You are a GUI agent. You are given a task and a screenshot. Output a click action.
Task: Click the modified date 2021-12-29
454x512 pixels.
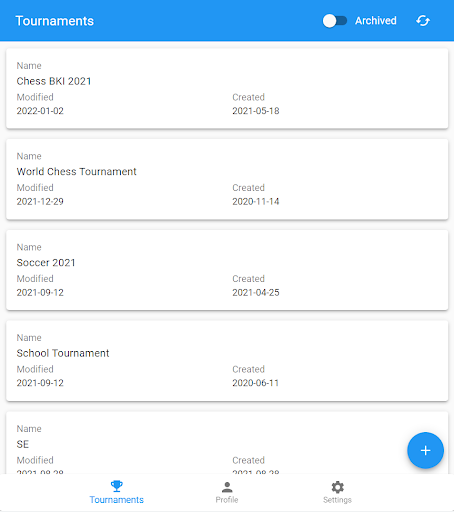[x=40, y=201]
